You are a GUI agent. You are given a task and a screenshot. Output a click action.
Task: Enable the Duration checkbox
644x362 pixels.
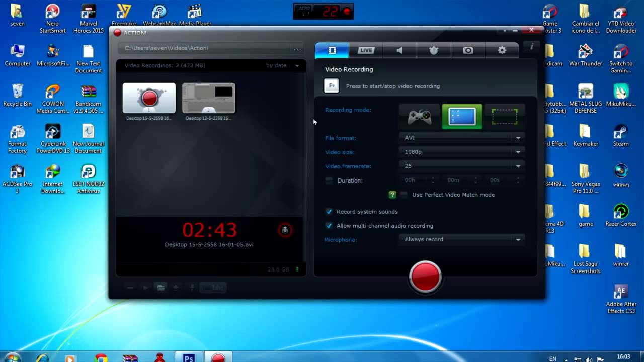tap(329, 180)
